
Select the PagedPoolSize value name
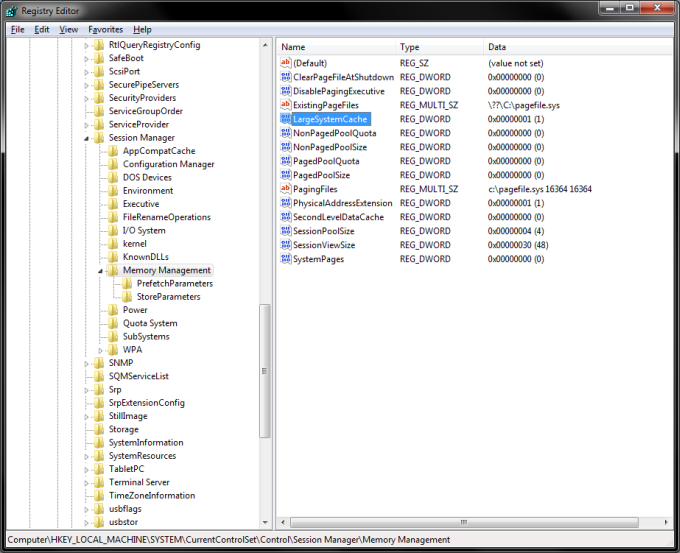(322, 175)
